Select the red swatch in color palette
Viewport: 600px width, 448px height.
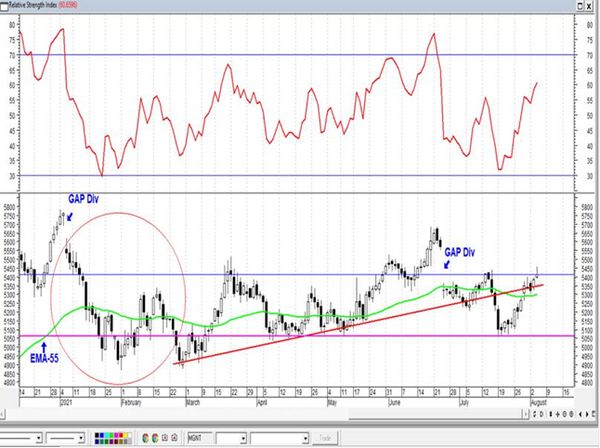121,435
